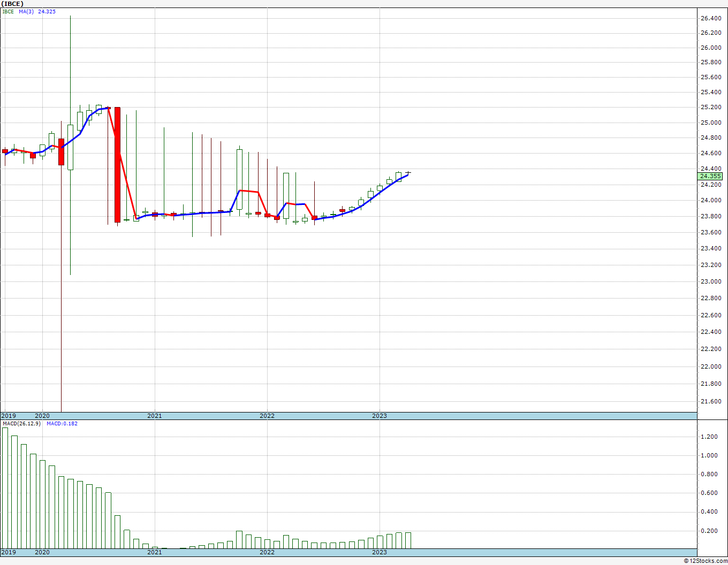Select the 23.400 price axis label

[711, 248]
